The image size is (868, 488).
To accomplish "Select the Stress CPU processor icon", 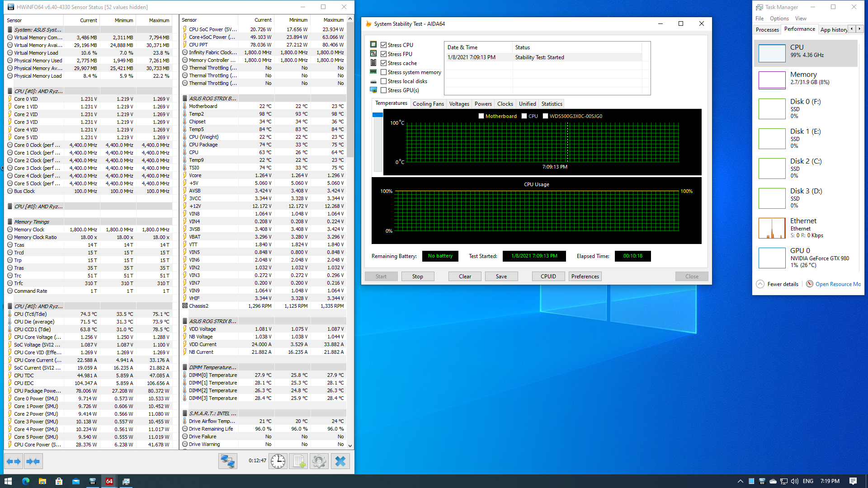I will coord(373,44).
